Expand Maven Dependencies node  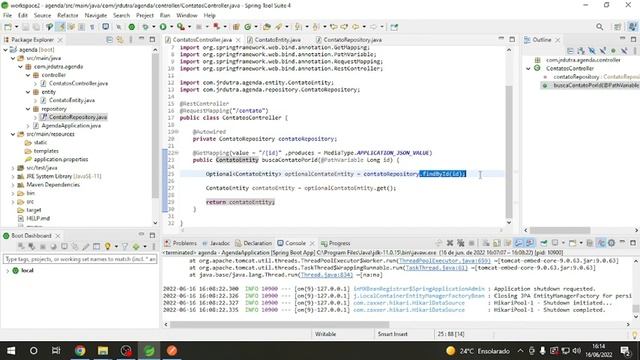pos(13,185)
